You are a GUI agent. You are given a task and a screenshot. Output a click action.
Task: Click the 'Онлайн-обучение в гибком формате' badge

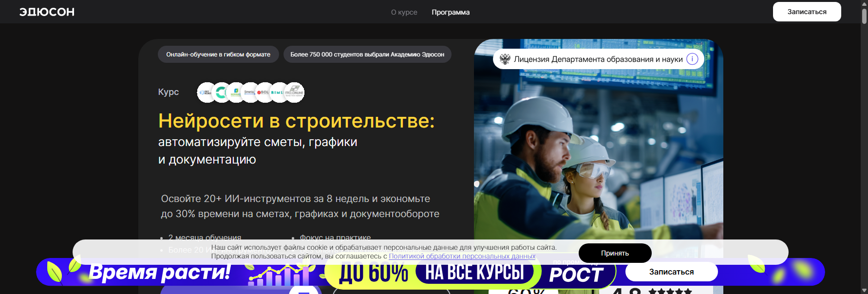click(218, 55)
